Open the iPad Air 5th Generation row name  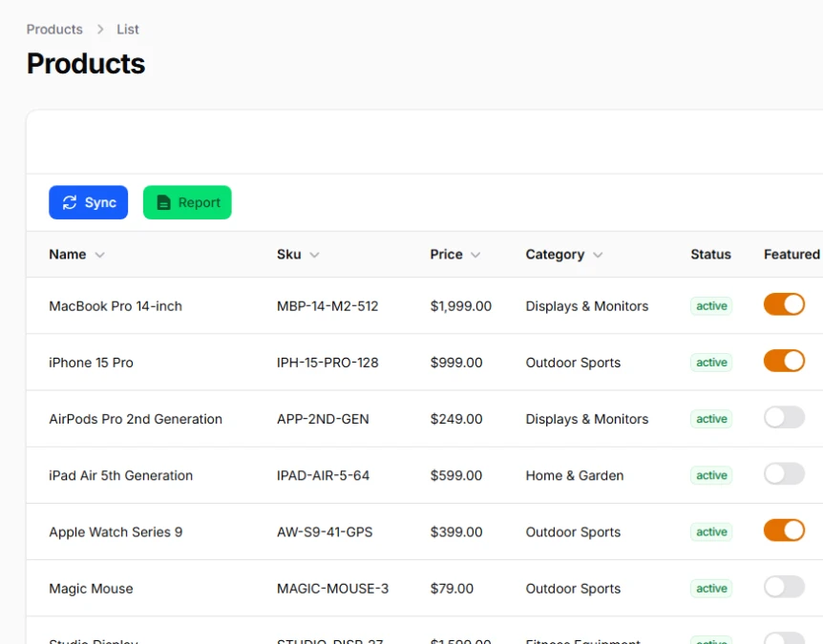coord(120,476)
